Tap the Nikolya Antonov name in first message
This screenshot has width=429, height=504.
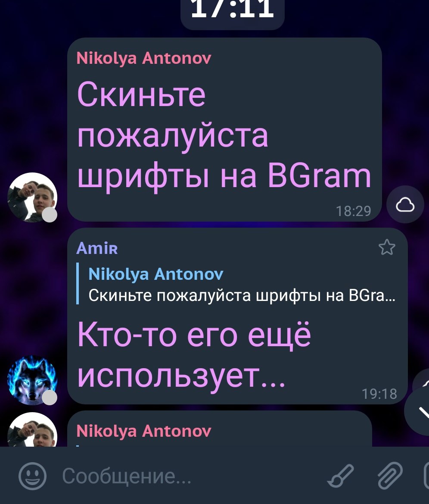point(144,59)
